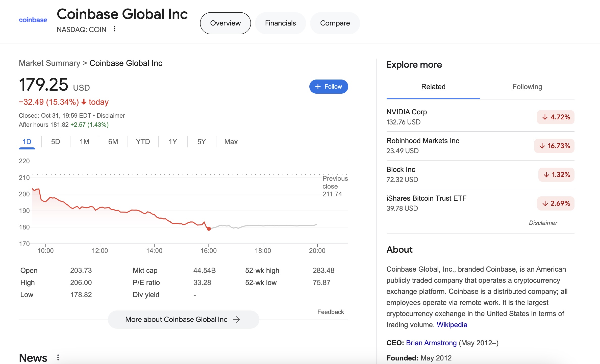Screen dimensions: 600x364
Task: Select the 1D chart range
Action: (27, 142)
